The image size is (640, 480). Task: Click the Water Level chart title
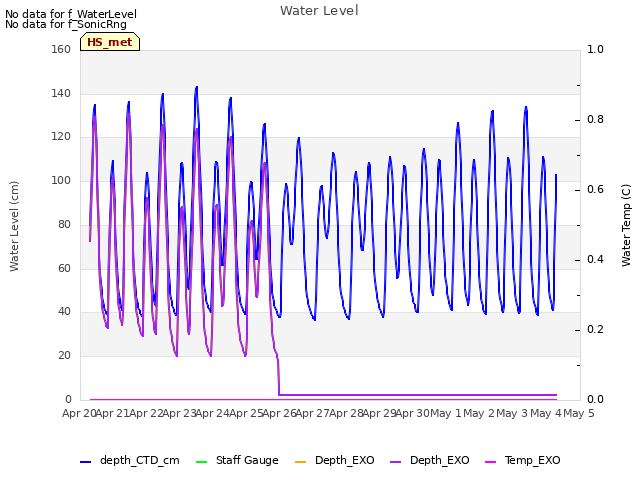point(319,11)
